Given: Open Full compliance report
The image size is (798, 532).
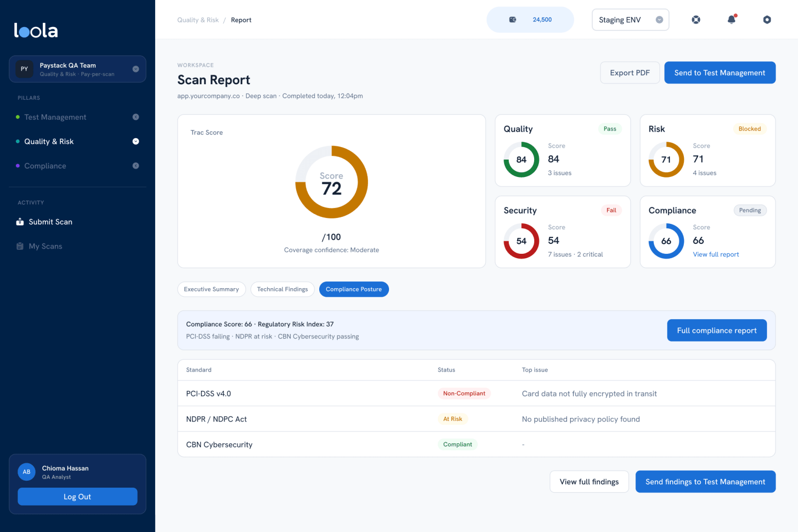Looking at the screenshot, I should point(717,331).
